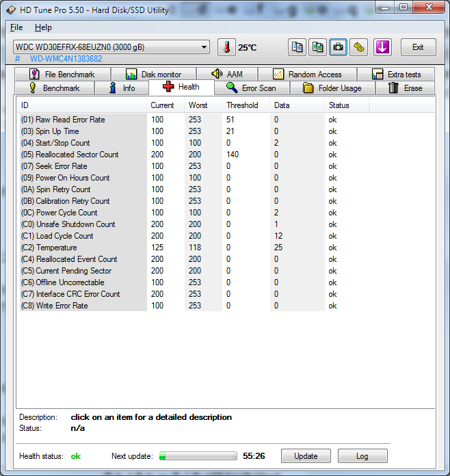Sort by the ID column header
450x476 pixels.
pos(81,105)
